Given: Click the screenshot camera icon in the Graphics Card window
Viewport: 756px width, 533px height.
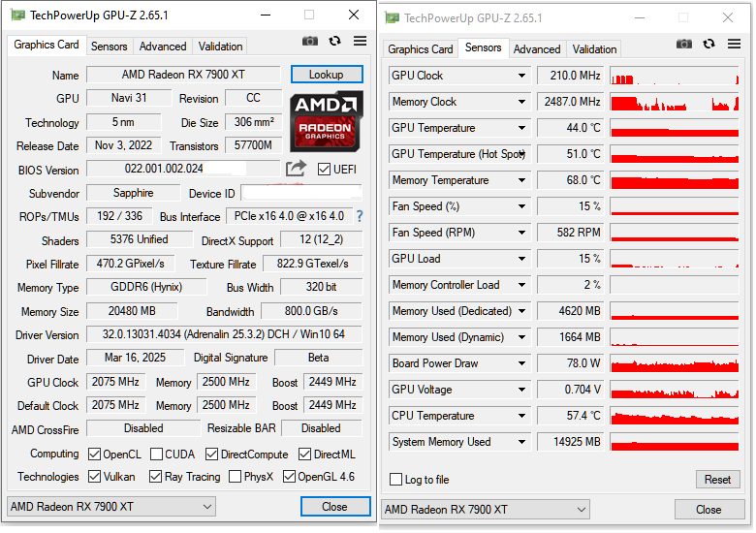Looking at the screenshot, I should [310, 42].
